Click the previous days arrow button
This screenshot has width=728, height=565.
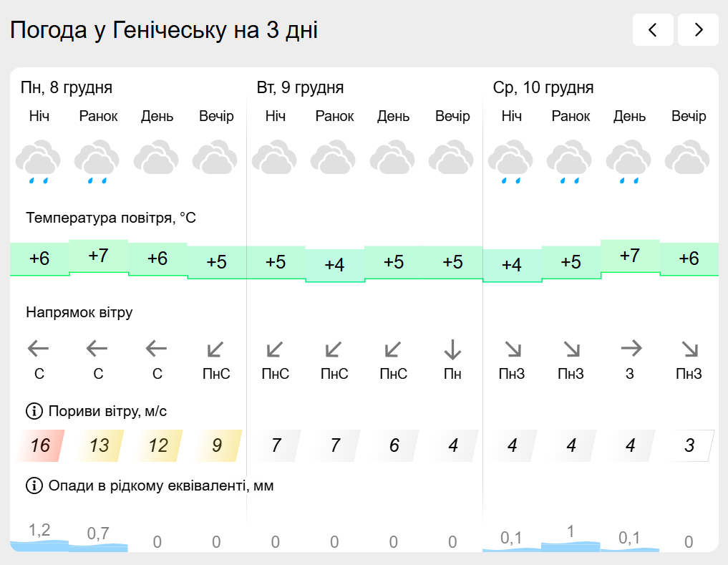click(652, 29)
